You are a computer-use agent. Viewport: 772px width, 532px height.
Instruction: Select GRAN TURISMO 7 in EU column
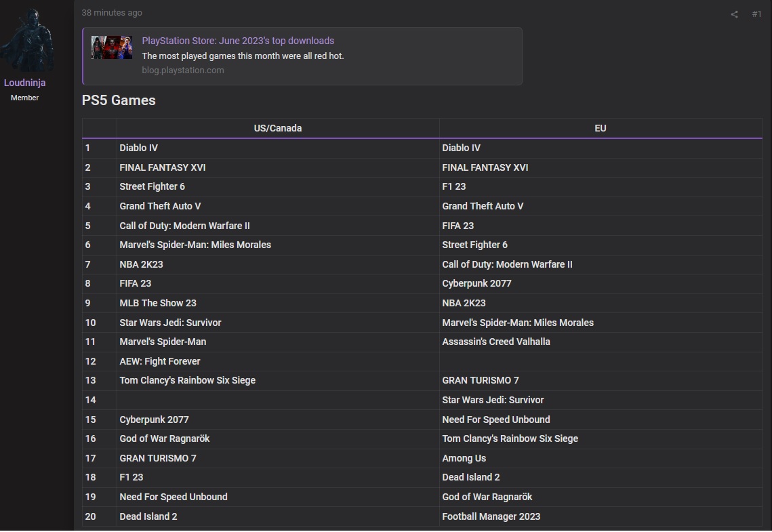point(481,381)
